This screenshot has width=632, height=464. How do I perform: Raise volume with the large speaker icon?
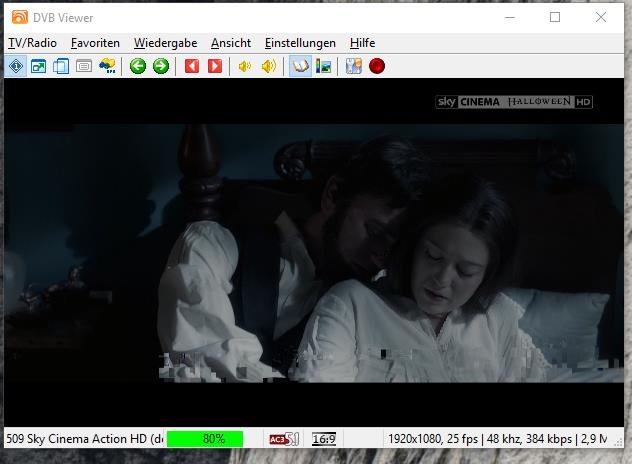[268, 67]
